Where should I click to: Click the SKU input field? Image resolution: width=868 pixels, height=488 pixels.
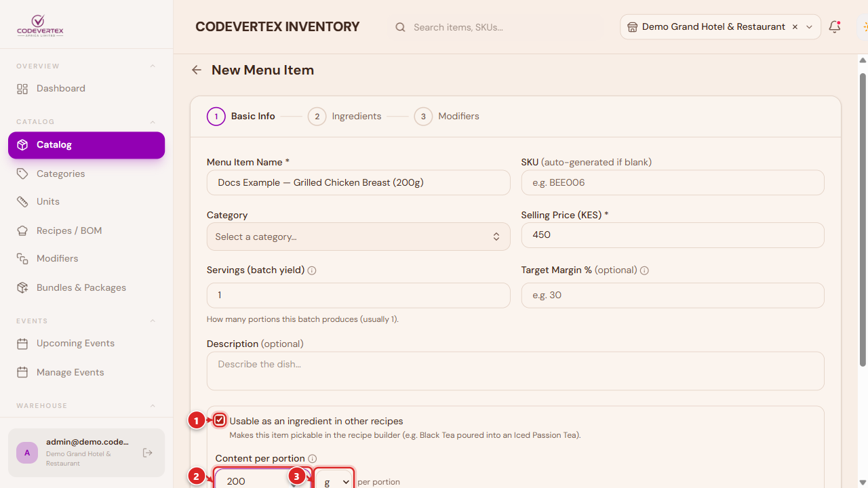point(673,183)
